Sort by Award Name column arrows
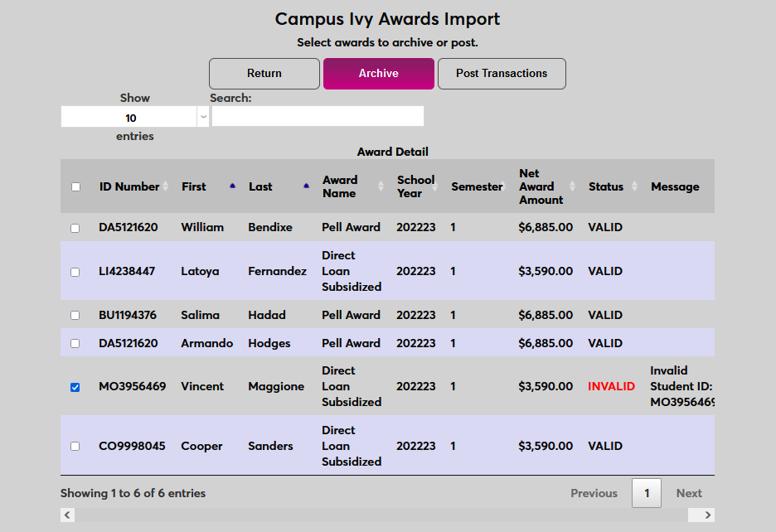This screenshot has width=776, height=532. [x=381, y=186]
